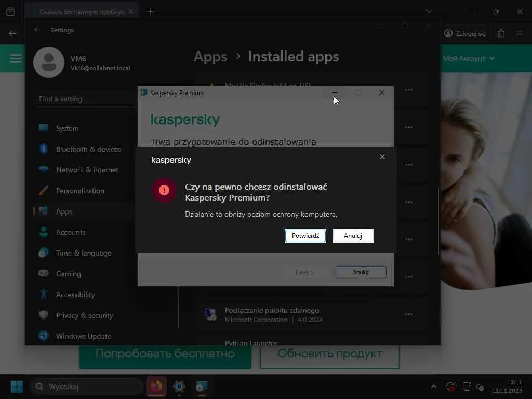Screen dimensions: 532x399
Task: Click the Accessibility figure icon
Action: pyautogui.click(x=44, y=294)
